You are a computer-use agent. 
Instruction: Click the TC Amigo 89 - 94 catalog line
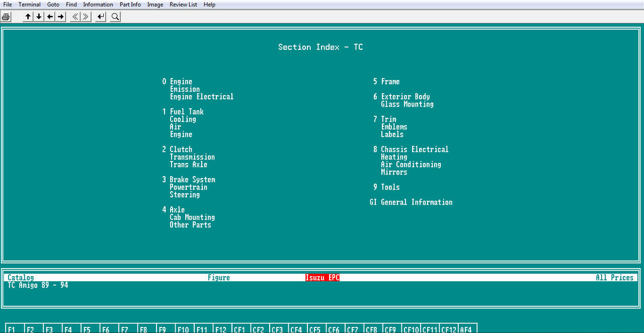pos(38,285)
